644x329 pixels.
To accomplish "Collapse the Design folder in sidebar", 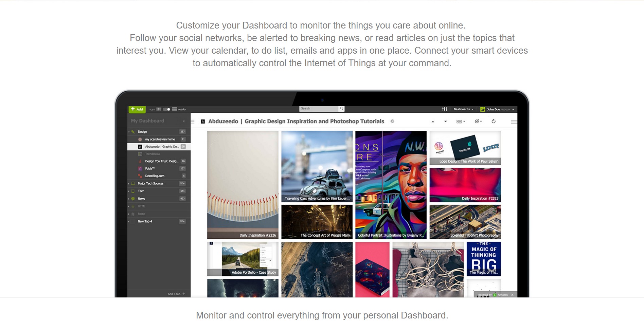I will coord(129,132).
